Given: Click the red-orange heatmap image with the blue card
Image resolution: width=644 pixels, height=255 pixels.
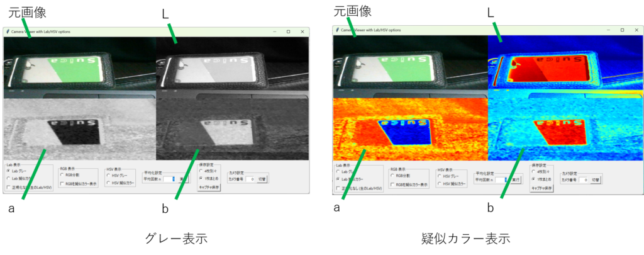Looking at the screenshot, I should 410,128.
